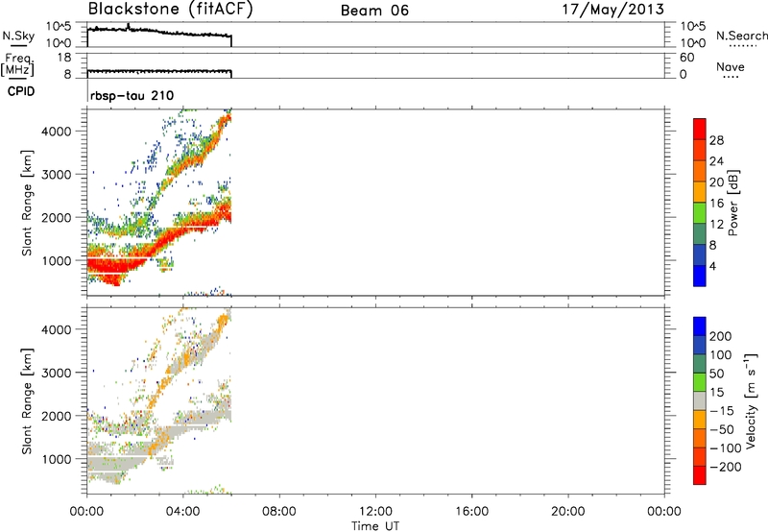This screenshot has height=532, width=768.
Task: Click the velocity panel 'Slant Range [km]' label
Action: (x=27, y=401)
